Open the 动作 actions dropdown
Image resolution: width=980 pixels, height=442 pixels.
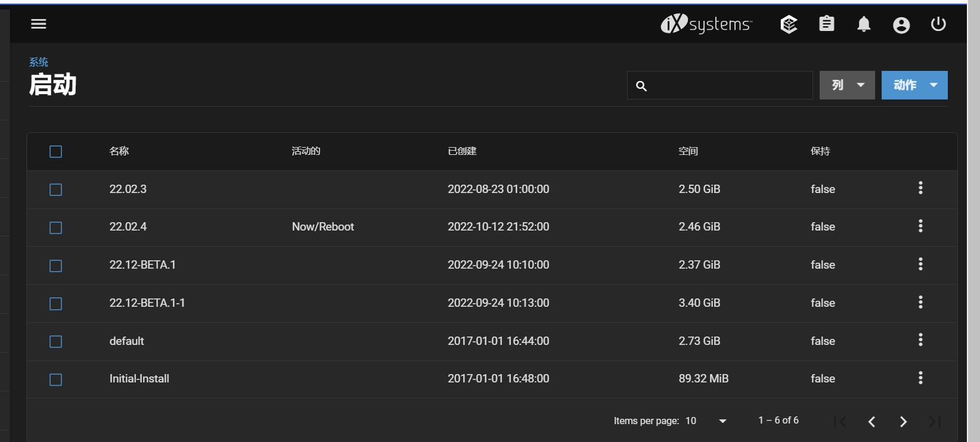tap(914, 85)
